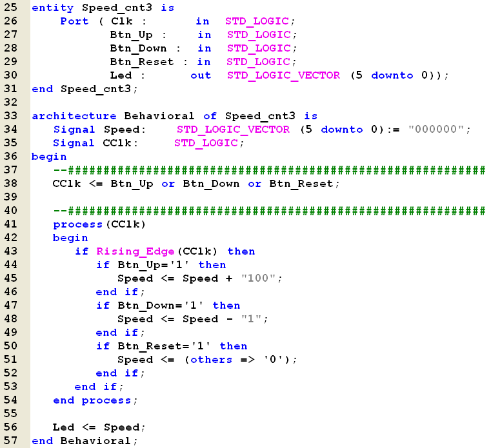This screenshot has width=491, height=448.
Task: Click 'downto' keyword on line 34
Action: [342, 130]
